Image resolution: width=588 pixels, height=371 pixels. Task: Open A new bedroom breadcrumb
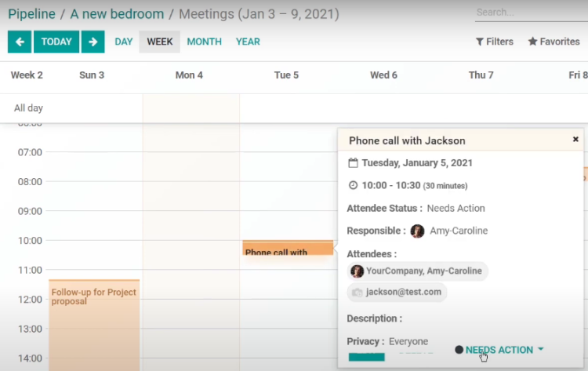point(117,14)
